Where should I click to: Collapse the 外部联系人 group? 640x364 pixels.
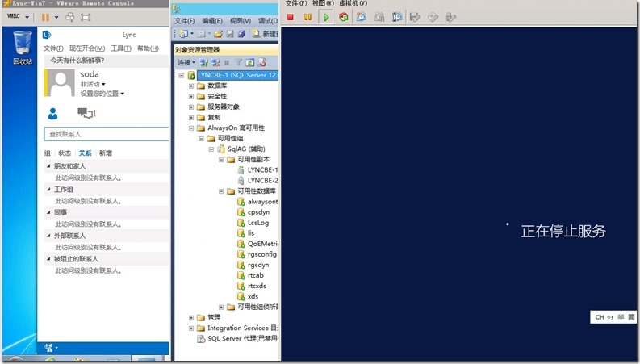pyautogui.click(x=48, y=236)
